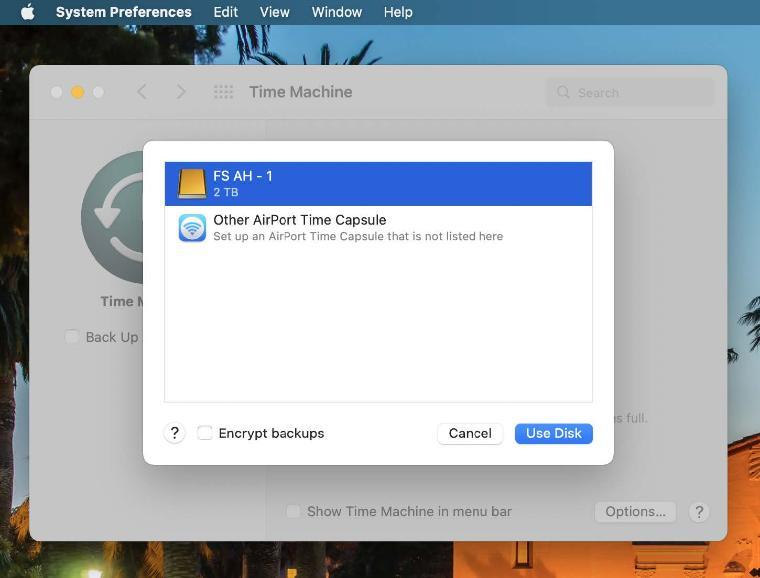Viewport: 760px width, 578px height.
Task: Toggle Show Time Machine in menu bar
Action: 293,511
